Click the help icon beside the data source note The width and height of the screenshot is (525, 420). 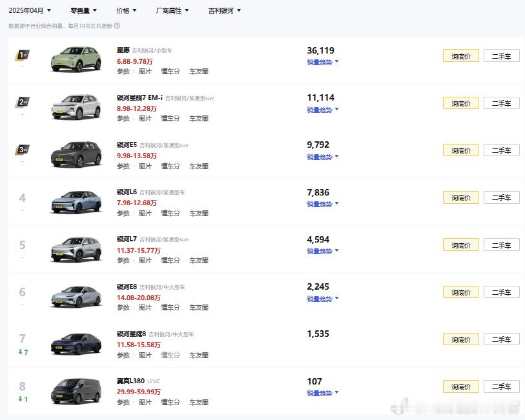117,26
